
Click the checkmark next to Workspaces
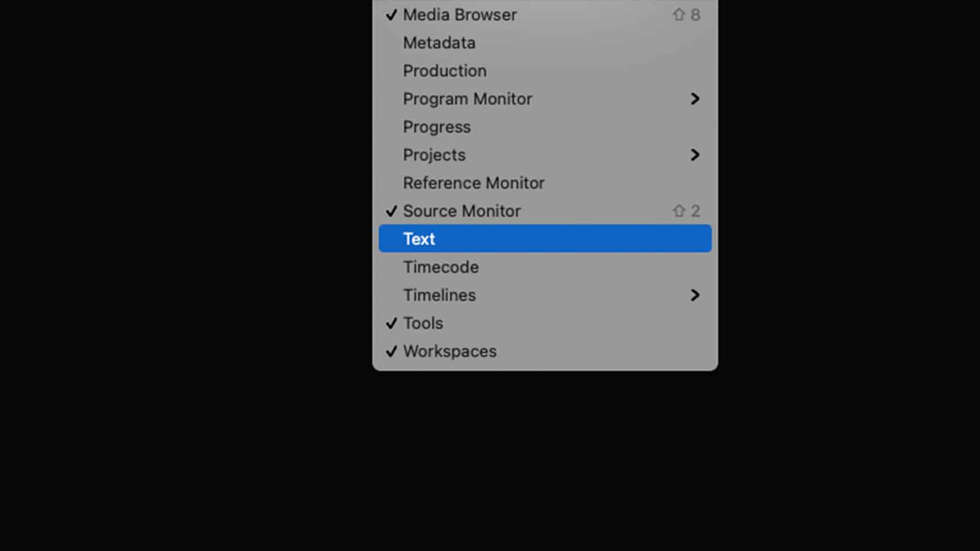(x=391, y=351)
